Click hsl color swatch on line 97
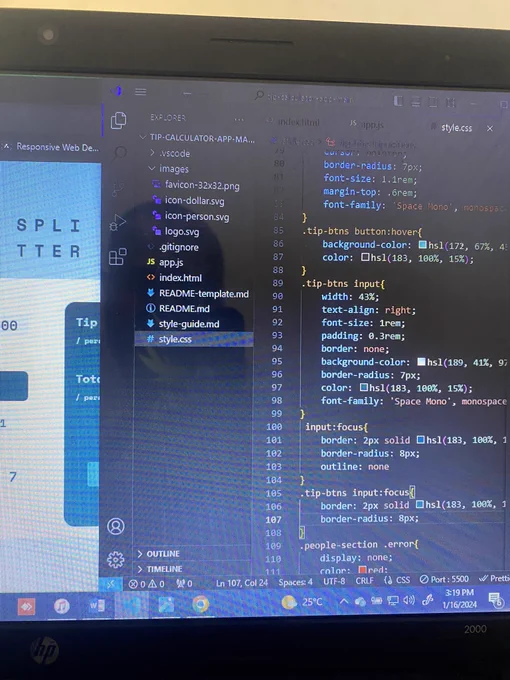 [x=364, y=387]
